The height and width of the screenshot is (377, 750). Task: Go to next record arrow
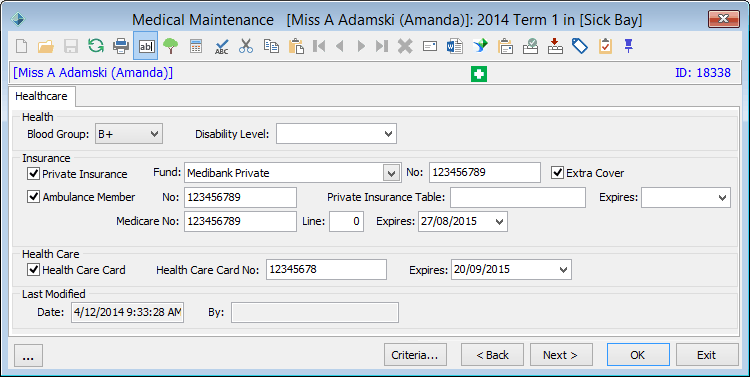(x=361, y=46)
